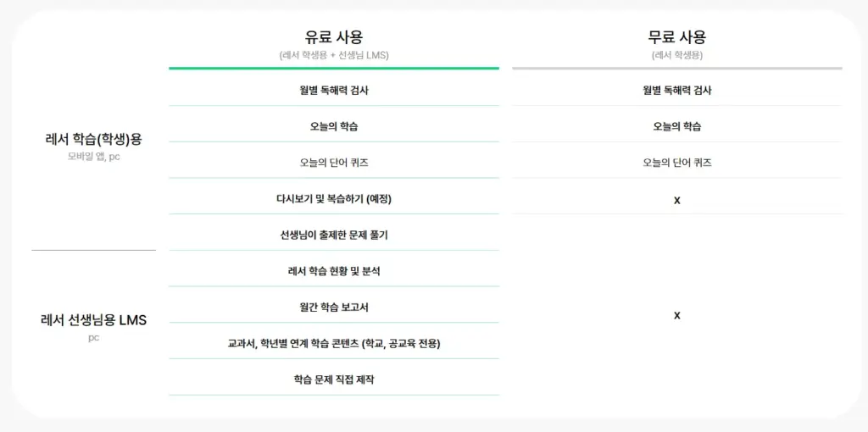Click the X mark beside 다시보기 row

point(676,200)
